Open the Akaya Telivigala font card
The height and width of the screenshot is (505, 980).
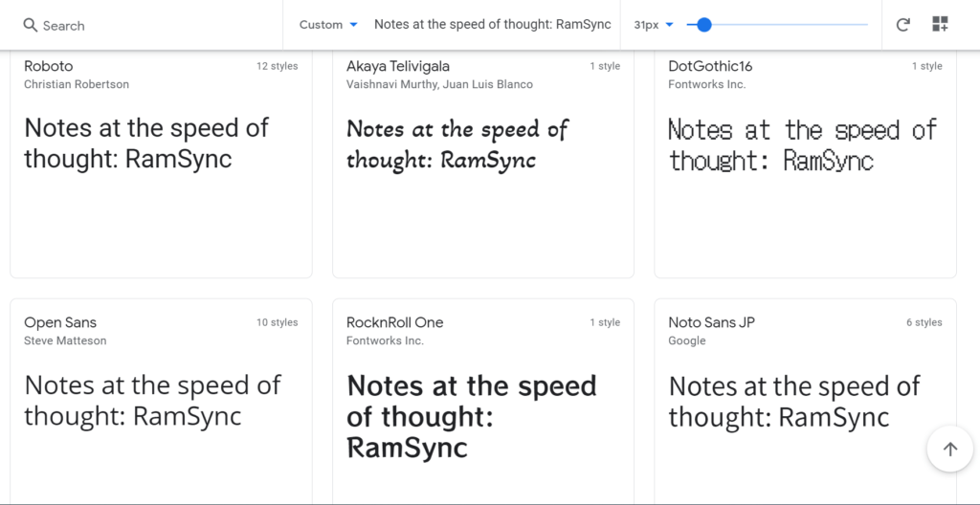tap(483, 164)
